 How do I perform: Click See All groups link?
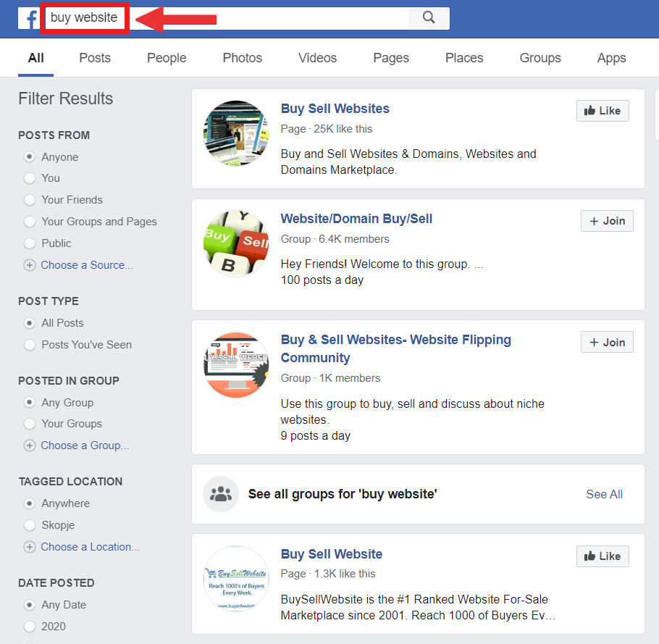604,494
